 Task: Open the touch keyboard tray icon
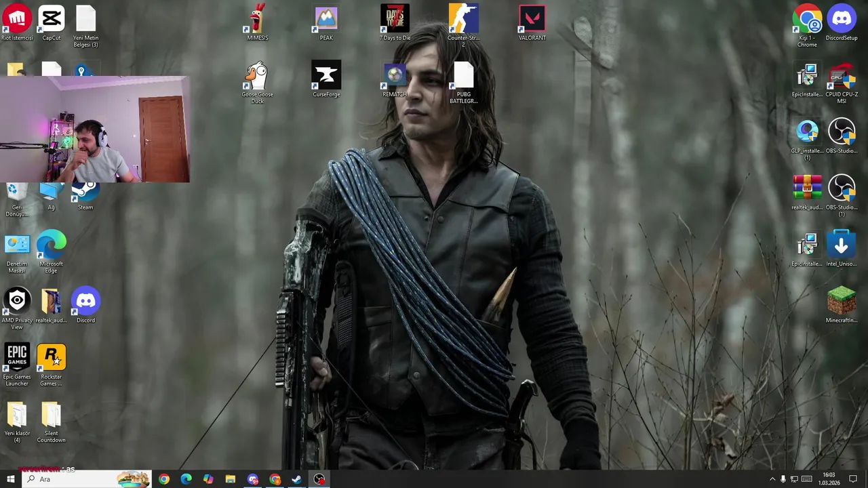[x=806, y=479]
